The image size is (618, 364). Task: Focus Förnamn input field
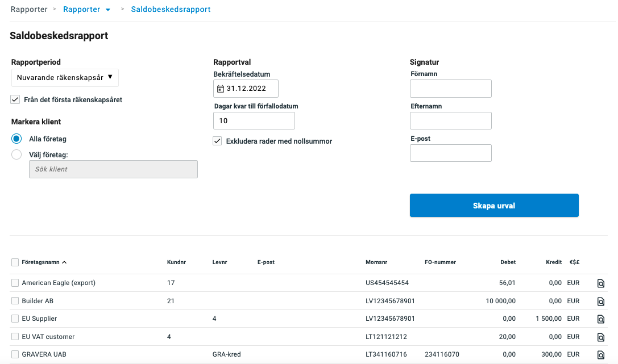point(451,89)
